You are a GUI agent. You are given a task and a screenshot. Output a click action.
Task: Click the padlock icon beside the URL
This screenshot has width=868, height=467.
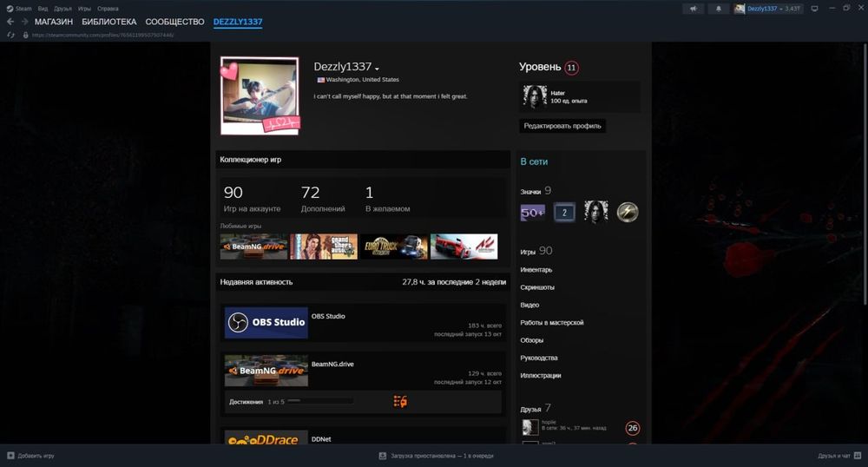pyautogui.click(x=25, y=35)
